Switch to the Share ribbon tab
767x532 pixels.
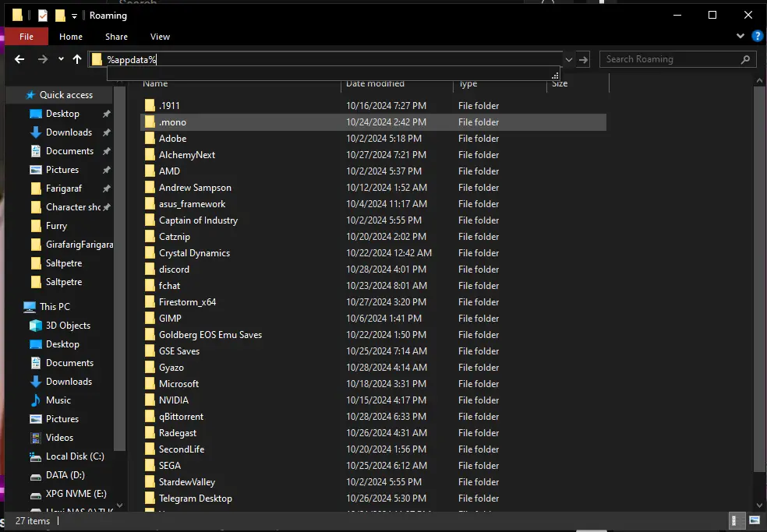tap(116, 37)
